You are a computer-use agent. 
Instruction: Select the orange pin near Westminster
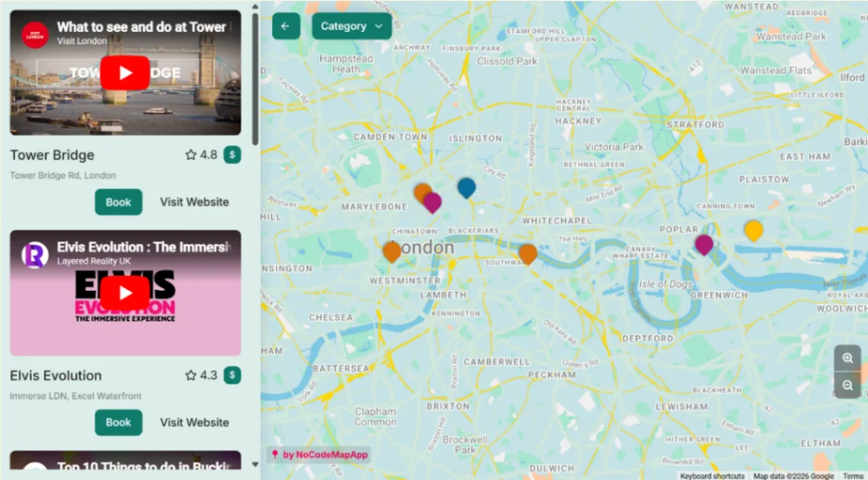392,251
